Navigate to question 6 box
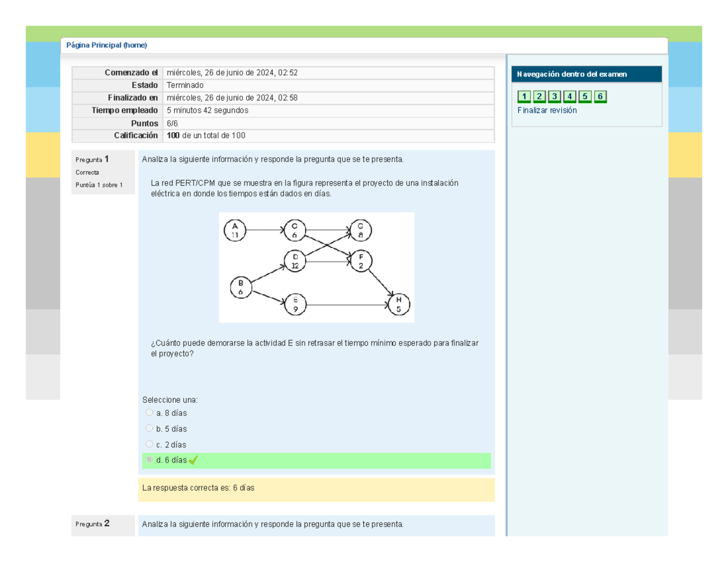The image size is (728, 562). coord(600,96)
